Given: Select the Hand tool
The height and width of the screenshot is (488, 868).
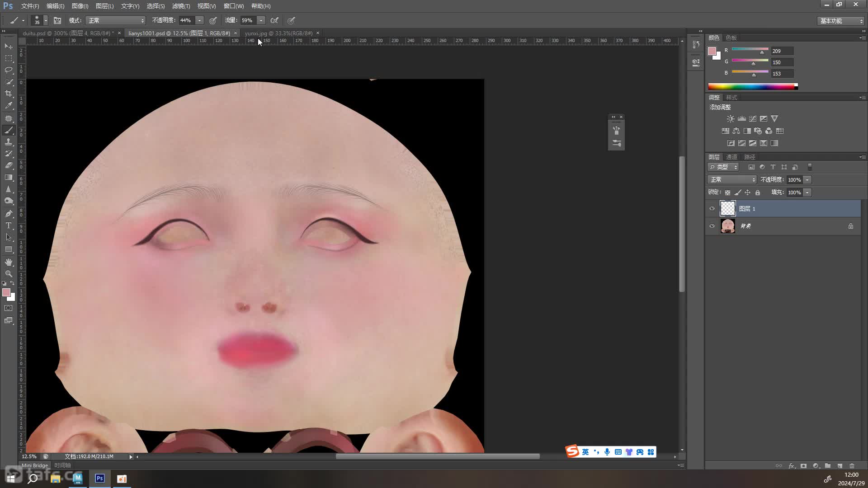Looking at the screenshot, I should coord(9,262).
